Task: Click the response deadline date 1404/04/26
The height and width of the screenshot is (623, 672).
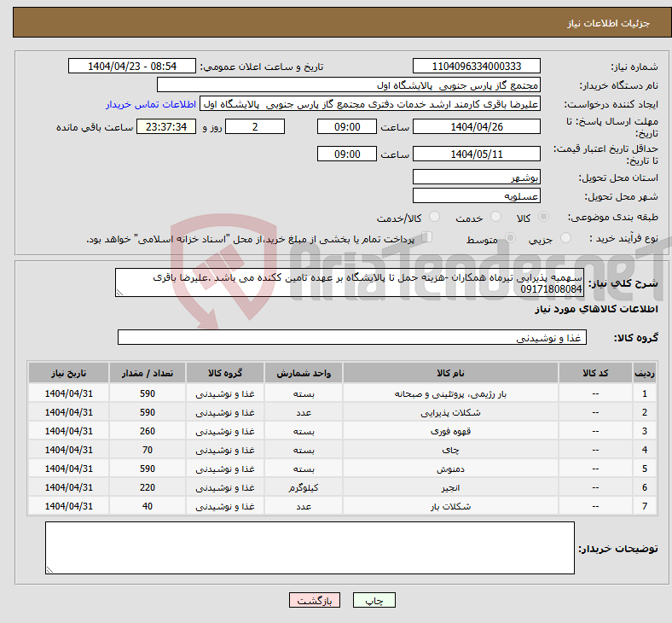Action: tap(477, 127)
